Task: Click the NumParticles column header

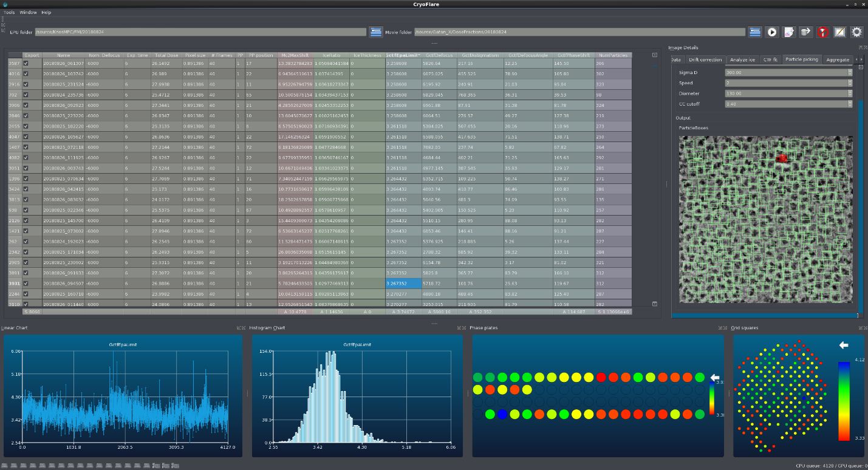Action: pyautogui.click(x=613, y=55)
